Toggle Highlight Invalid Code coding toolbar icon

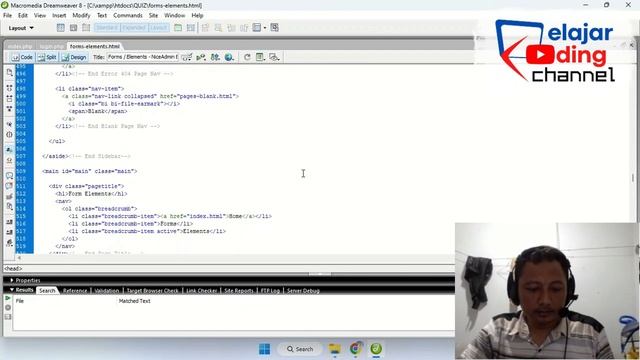click(x=9, y=160)
